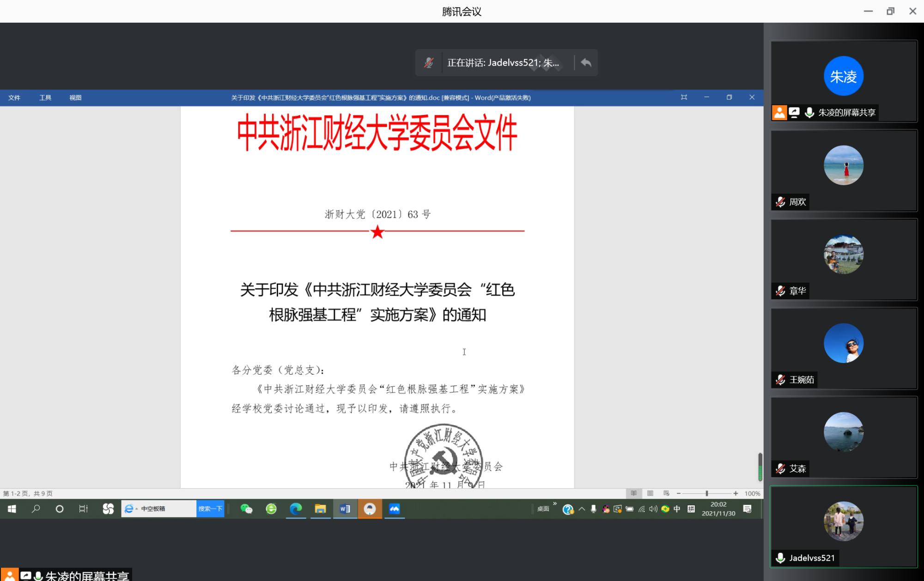Open the 视图 menu in Word
The height and width of the screenshot is (581, 924).
75,97
